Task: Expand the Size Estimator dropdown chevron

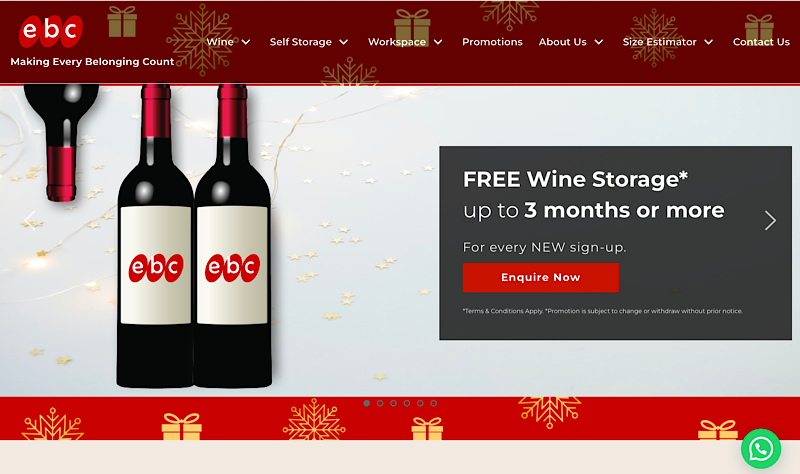Action: coord(709,42)
